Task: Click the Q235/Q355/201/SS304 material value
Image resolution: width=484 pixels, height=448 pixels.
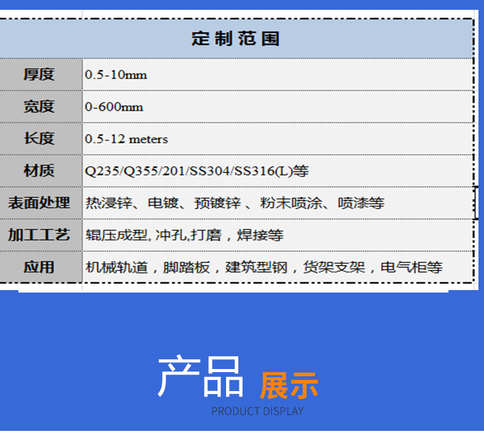Action: tap(197, 171)
